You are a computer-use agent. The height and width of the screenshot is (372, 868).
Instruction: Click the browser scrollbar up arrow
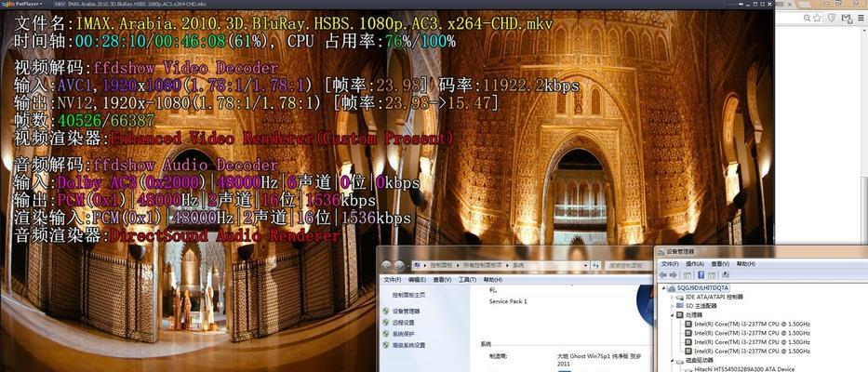(x=864, y=31)
